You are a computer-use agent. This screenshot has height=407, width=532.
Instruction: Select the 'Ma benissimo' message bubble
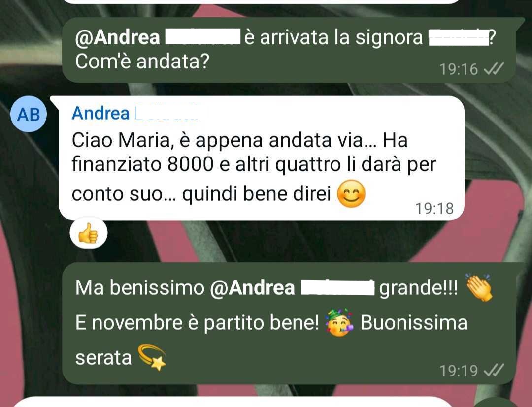(289, 323)
